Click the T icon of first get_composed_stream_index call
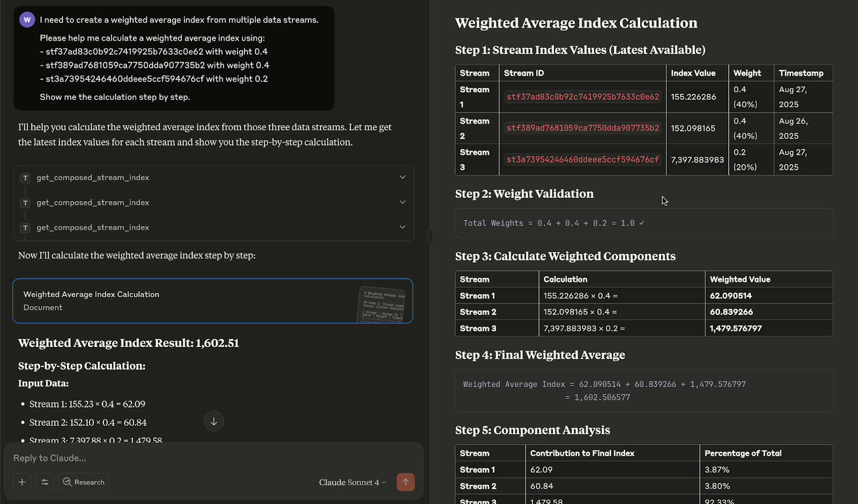Image resolution: width=858 pixels, height=504 pixels. 25,178
